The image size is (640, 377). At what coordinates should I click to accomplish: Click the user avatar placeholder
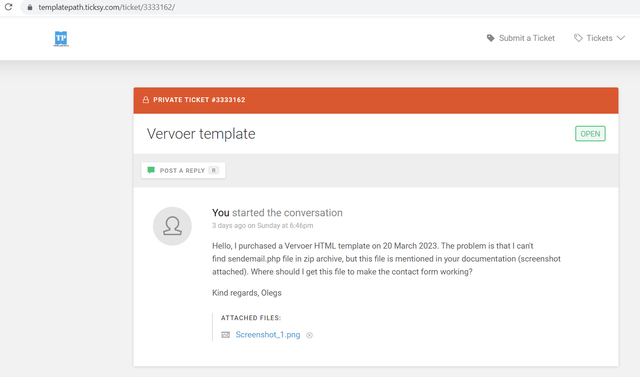[172, 226]
